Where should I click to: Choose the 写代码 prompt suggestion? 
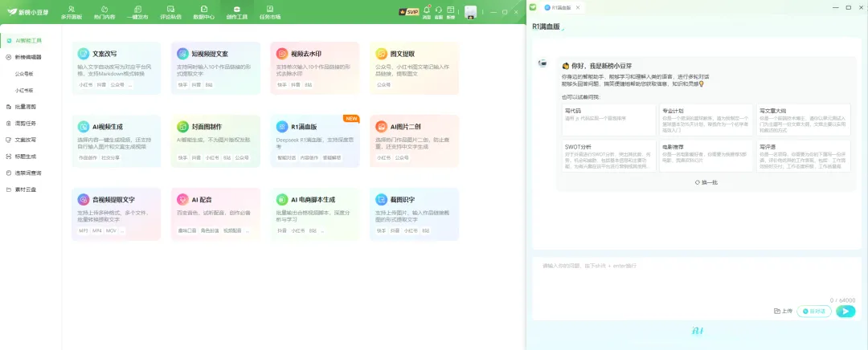(x=609, y=120)
